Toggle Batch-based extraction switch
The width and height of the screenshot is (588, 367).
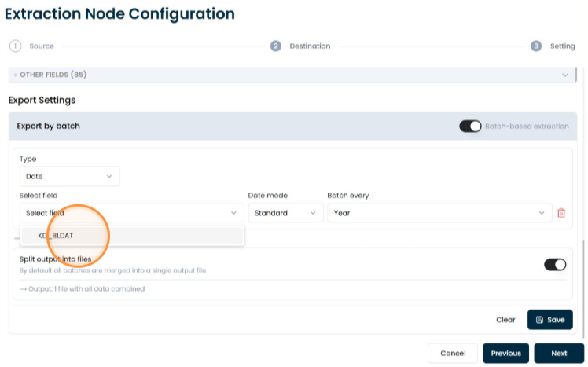[470, 127]
